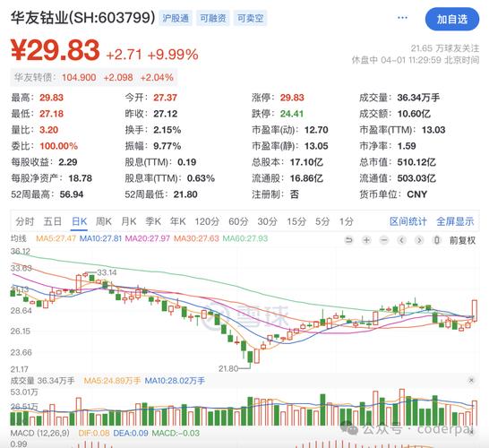Image resolution: width=489 pixels, height=448 pixels.
Task: Click the MA5:27.47 moving average label
Action: pyautogui.click(x=56, y=238)
